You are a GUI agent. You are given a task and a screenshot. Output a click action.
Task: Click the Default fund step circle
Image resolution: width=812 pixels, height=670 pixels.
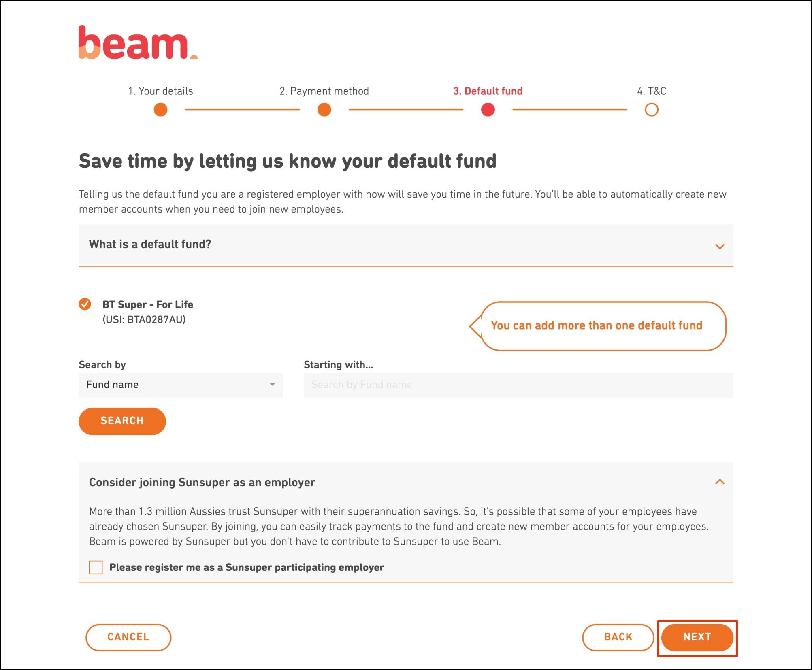click(488, 110)
